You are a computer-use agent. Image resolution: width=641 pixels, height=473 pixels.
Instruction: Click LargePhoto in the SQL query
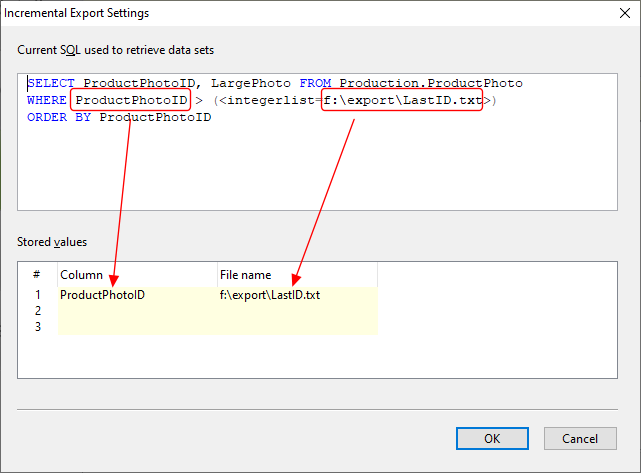(x=251, y=83)
